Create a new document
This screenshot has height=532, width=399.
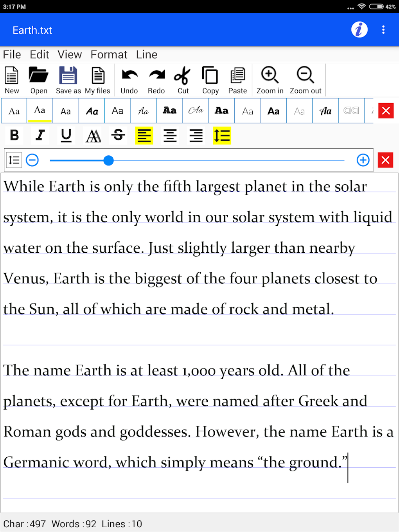click(x=12, y=80)
